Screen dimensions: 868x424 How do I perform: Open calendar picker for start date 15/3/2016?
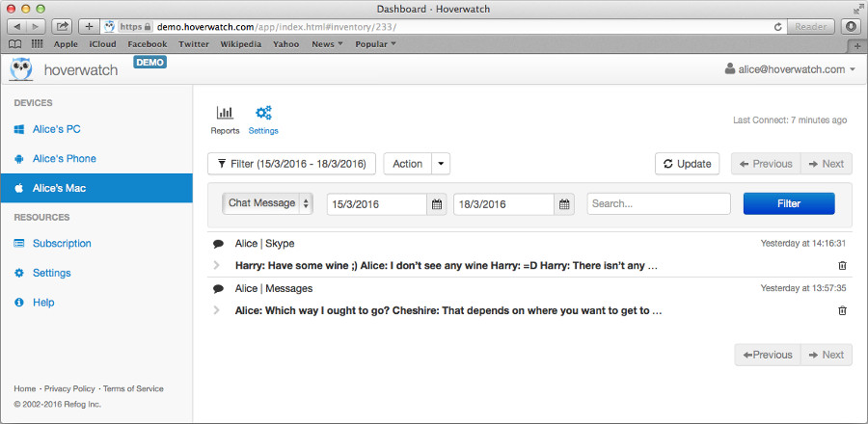[437, 204]
